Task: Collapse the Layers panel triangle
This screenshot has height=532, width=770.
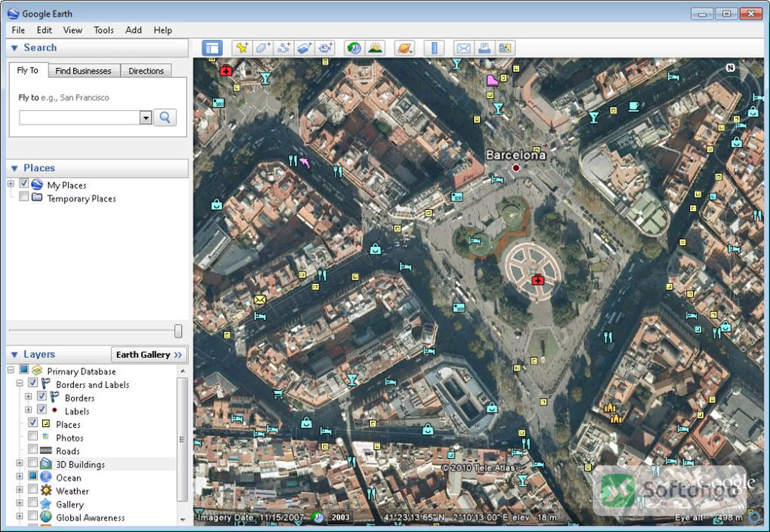Action: (x=14, y=354)
